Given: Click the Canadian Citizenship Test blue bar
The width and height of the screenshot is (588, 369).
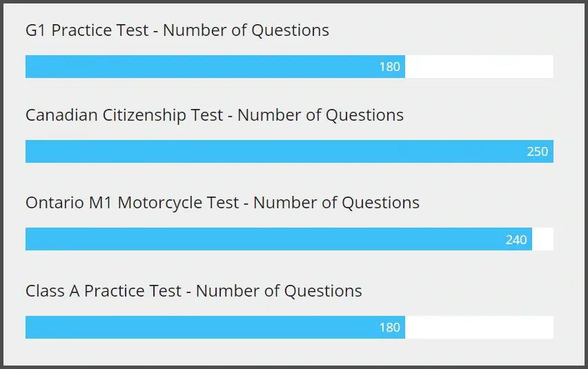Looking at the screenshot, I should 289,151.
